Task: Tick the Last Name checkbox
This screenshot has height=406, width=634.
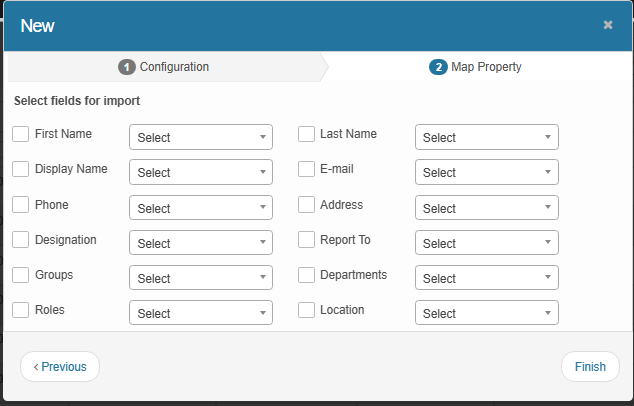Action: (x=307, y=134)
